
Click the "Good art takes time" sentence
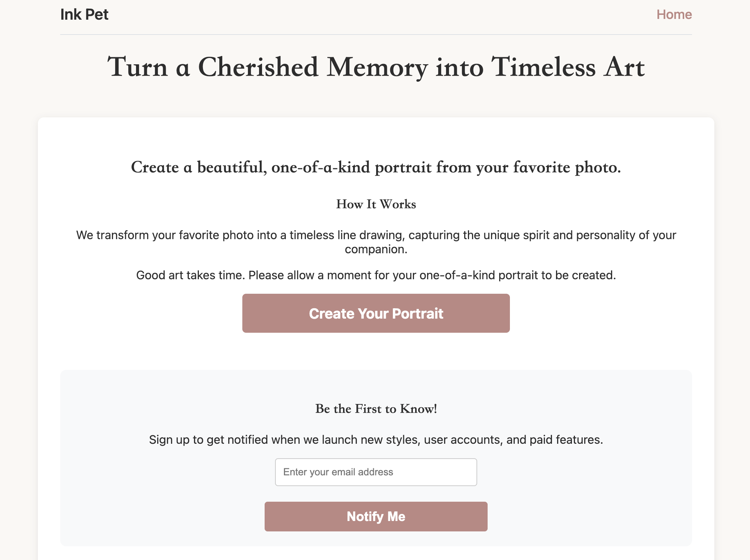click(x=376, y=275)
